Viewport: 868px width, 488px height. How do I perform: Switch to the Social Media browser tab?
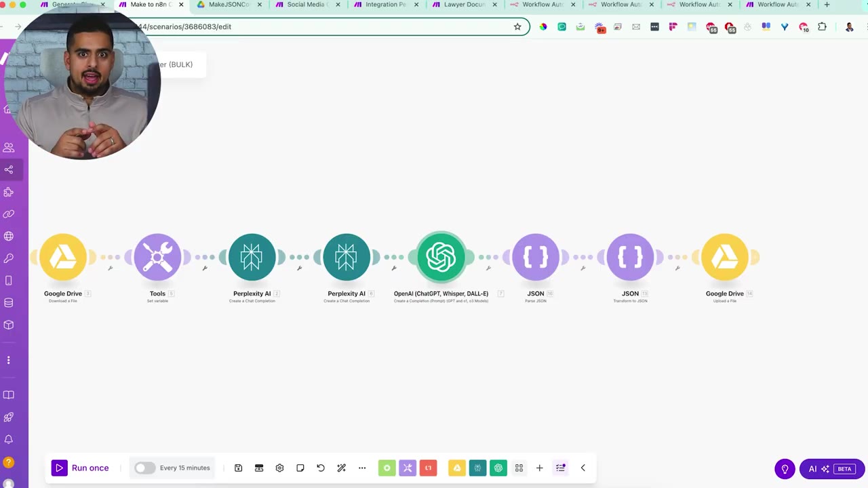(x=307, y=5)
